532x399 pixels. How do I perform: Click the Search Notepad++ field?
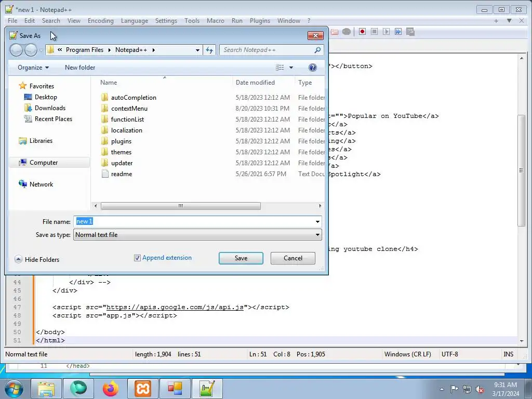click(271, 50)
